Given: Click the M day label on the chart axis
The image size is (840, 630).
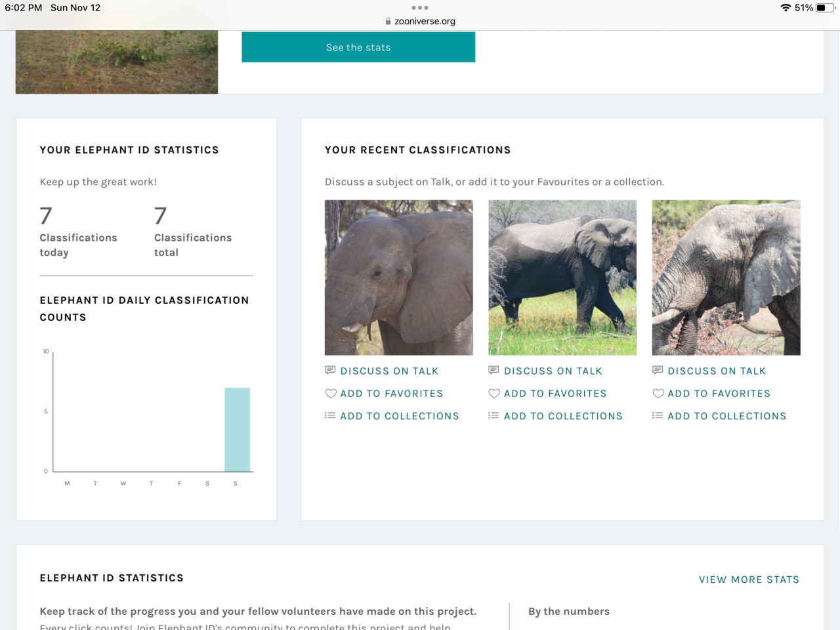Looking at the screenshot, I should [x=67, y=484].
